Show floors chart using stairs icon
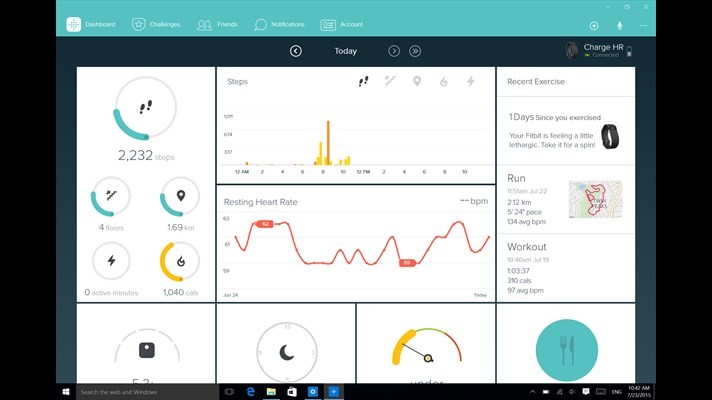 [390, 81]
